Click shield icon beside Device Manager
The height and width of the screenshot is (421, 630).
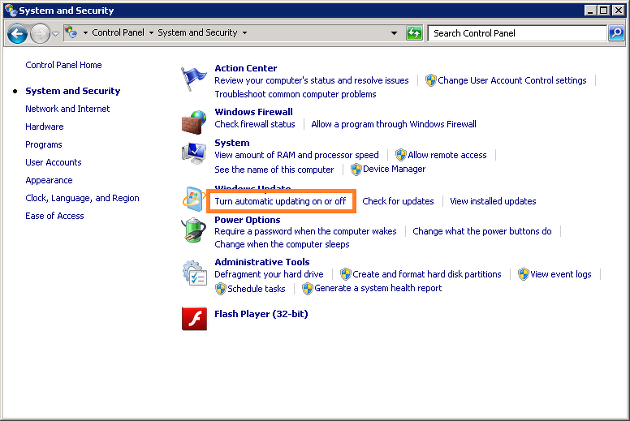[x=356, y=169]
